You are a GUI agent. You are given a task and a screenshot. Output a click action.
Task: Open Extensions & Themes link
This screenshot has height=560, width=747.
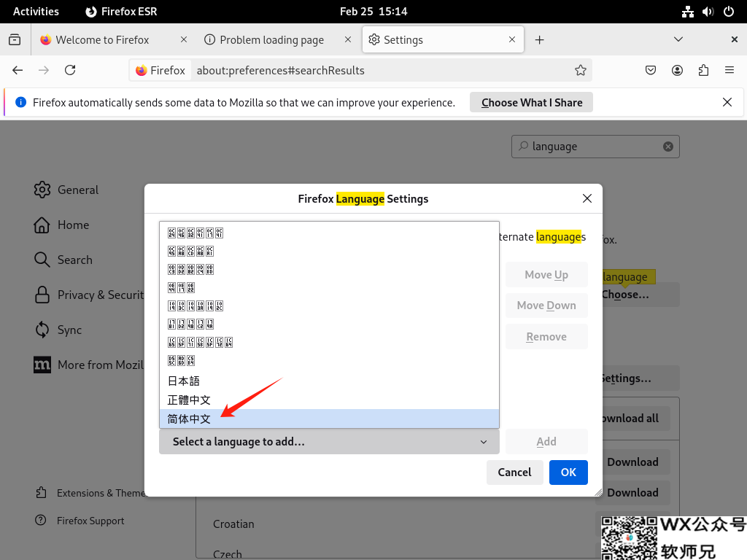point(90,493)
